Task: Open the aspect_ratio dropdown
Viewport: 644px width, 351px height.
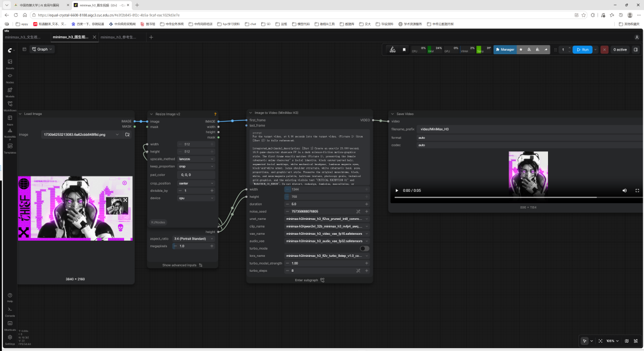Action: pyautogui.click(x=194, y=238)
